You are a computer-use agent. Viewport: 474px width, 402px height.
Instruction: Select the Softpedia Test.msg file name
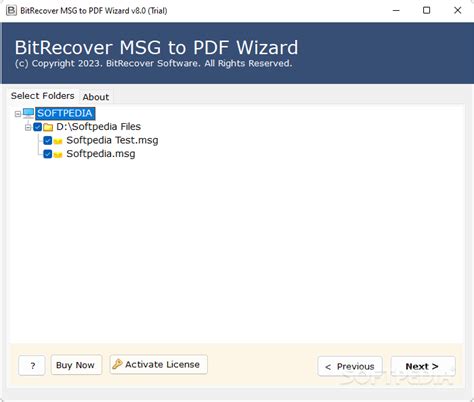(x=112, y=140)
